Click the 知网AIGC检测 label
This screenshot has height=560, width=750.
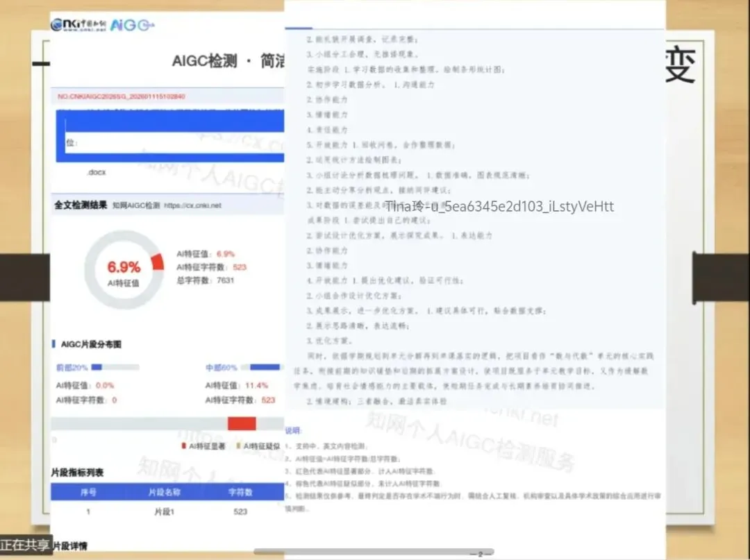(136, 205)
